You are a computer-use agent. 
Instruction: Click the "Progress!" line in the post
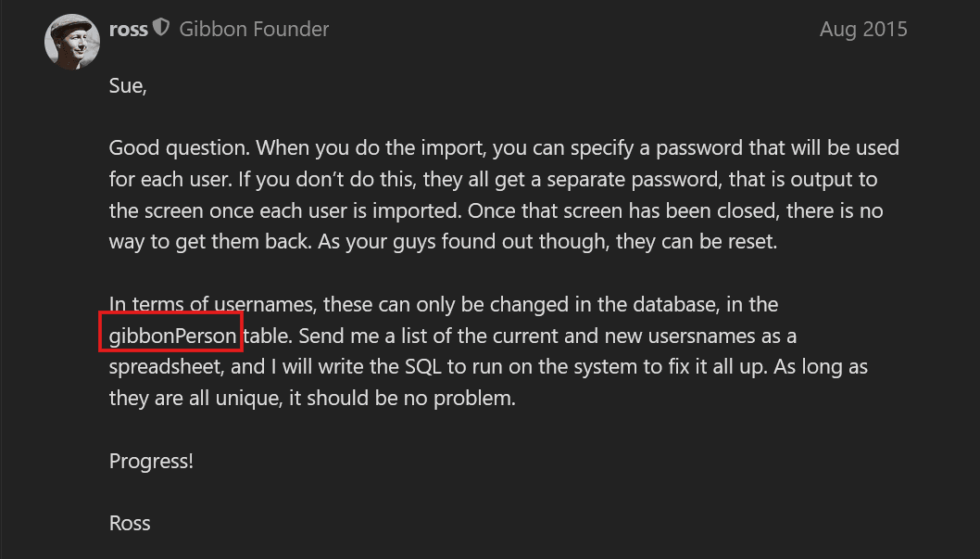151,461
